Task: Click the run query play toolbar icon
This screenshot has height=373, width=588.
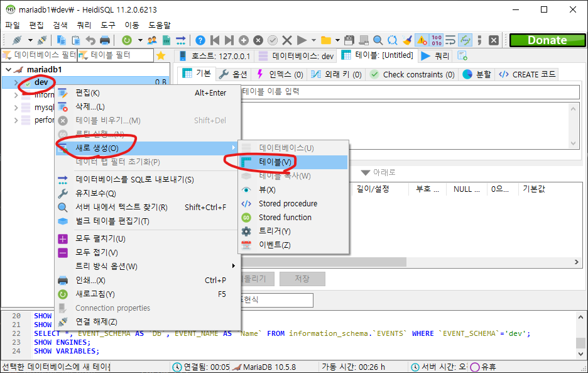Action: pyautogui.click(x=302, y=40)
